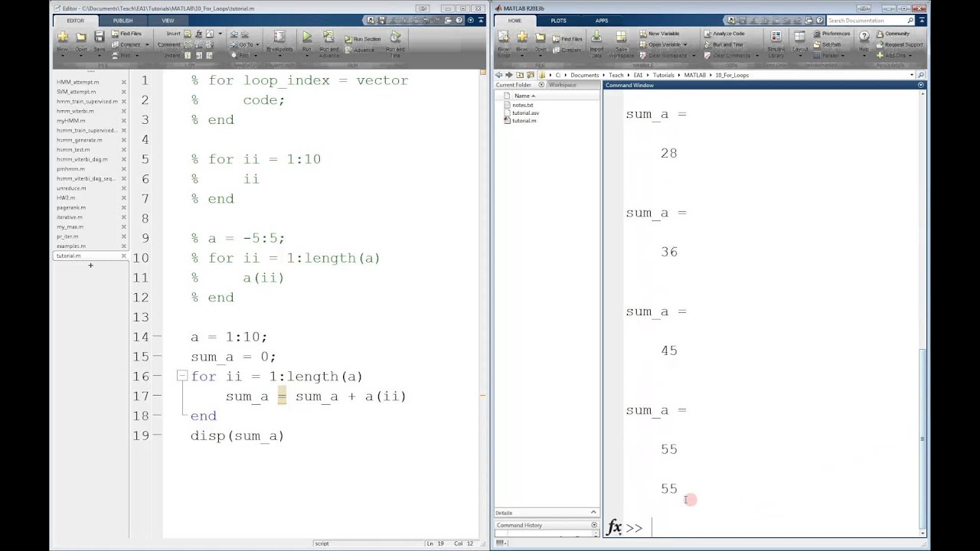The width and height of the screenshot is (980, 551).
Task: Click the Find Files button in the Editor
Action: tap(126, 34)
